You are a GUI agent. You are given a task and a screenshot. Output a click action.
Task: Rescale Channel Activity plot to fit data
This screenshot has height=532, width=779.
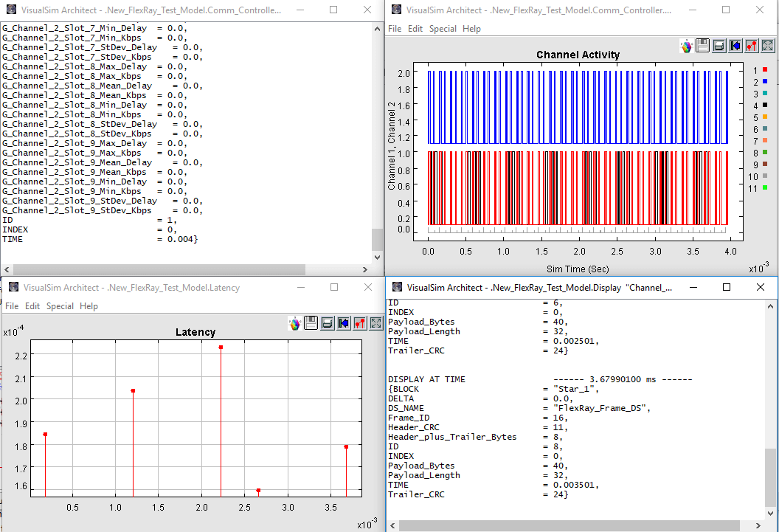tap(767, 46)
